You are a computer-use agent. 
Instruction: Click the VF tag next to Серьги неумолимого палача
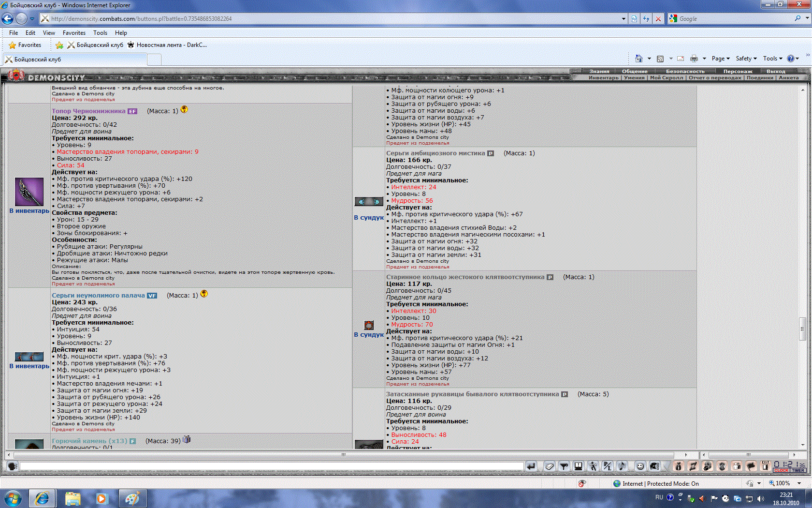click(x=152, y=296)
